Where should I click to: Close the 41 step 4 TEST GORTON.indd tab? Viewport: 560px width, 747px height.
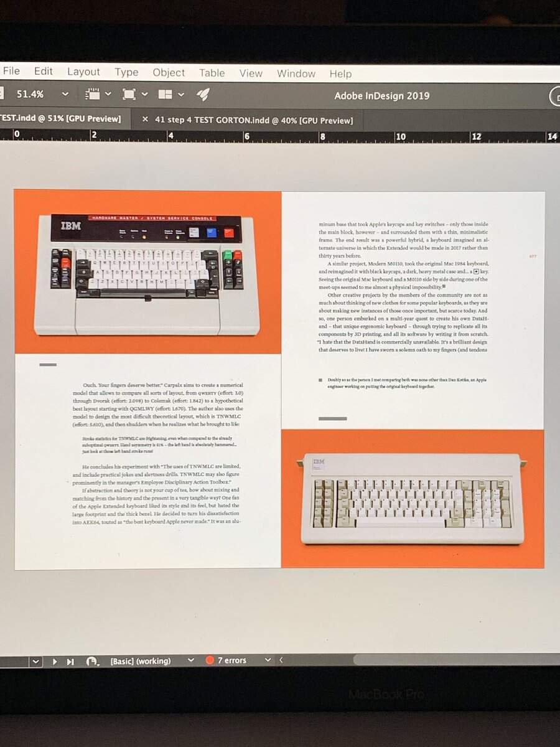pyautogui.click(x=145, y=120)
